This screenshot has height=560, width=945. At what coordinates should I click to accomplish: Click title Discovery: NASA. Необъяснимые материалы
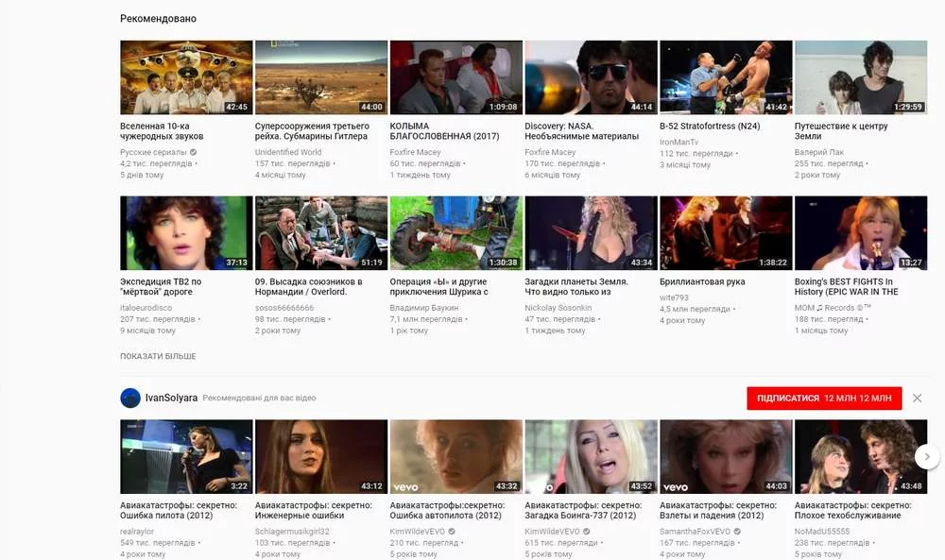click(581, 131)
